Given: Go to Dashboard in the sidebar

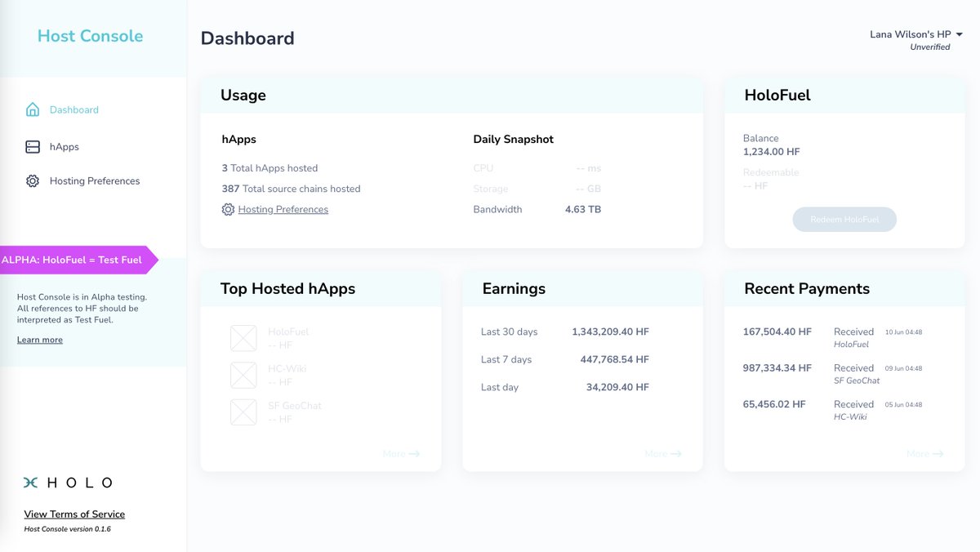Looking at the screenshot, I should 74,109.
